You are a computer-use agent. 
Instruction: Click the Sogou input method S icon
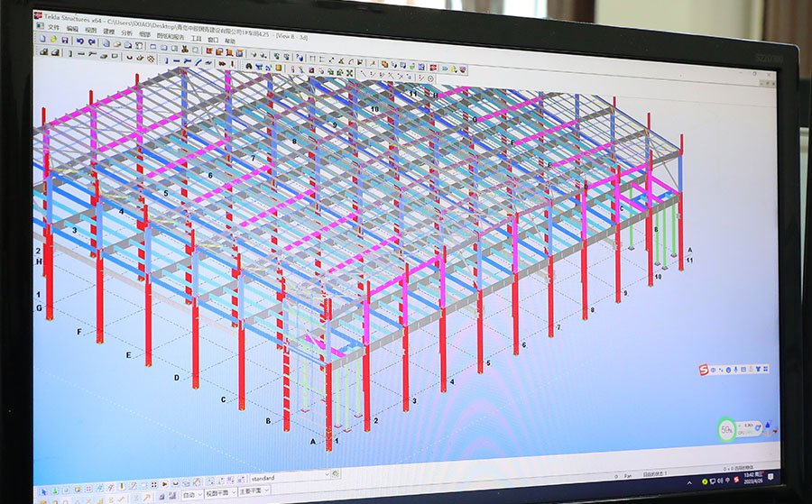[x=705, y=370]
